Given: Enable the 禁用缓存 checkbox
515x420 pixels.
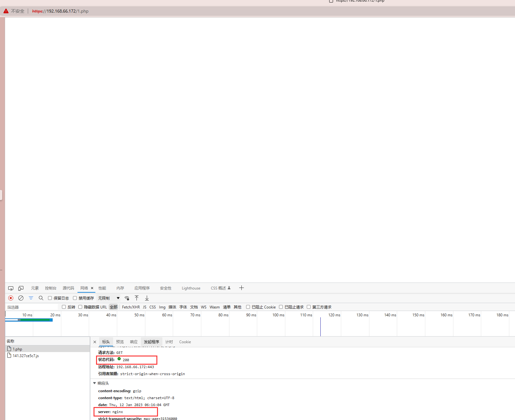Looking at the screenshot, I should [x=75, y=298].
